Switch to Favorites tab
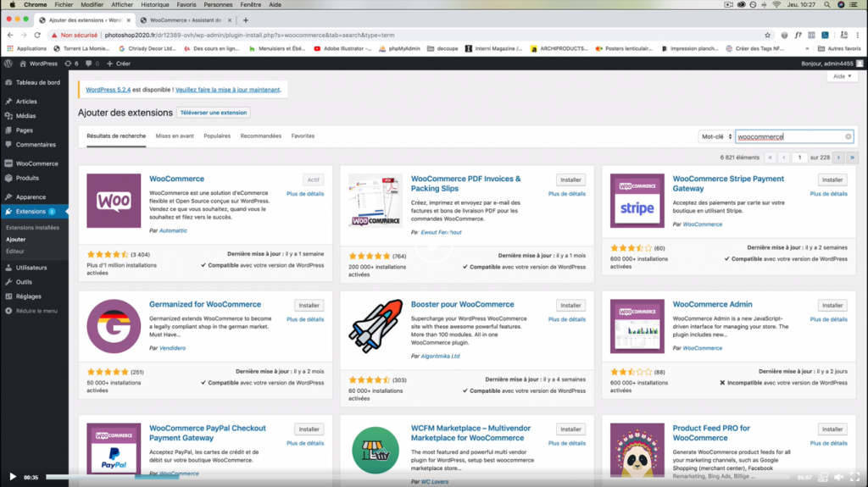This screenshot has width=868, height=487. click(x=303, y=136)
